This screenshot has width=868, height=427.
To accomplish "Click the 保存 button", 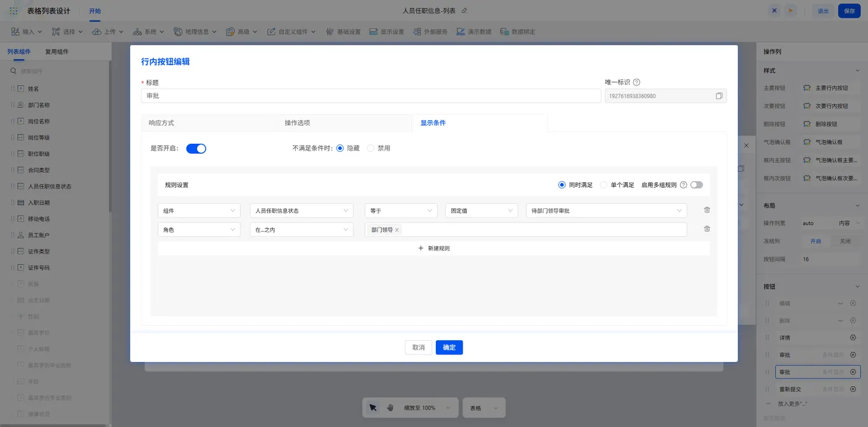I will point(849,11).
